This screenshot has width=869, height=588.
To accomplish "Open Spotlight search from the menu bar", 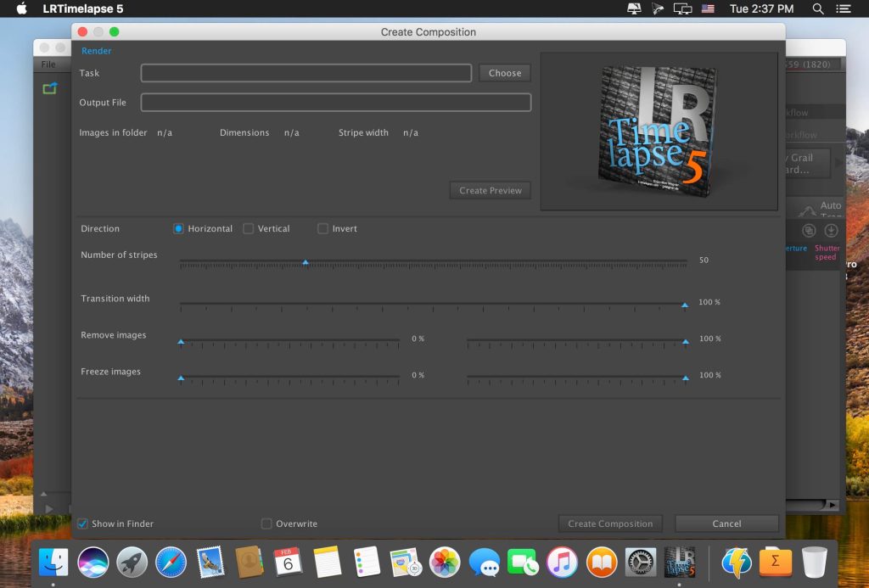I will click(x=817, y=8).
